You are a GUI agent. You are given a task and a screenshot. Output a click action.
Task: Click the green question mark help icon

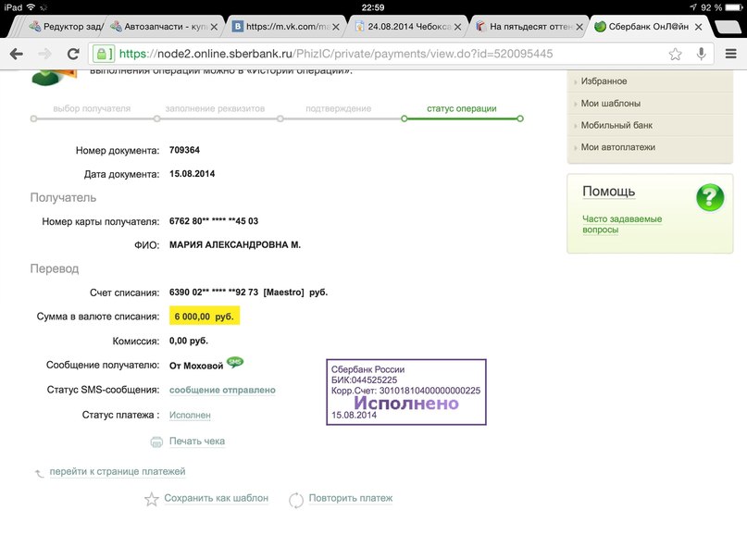point(710,197)
